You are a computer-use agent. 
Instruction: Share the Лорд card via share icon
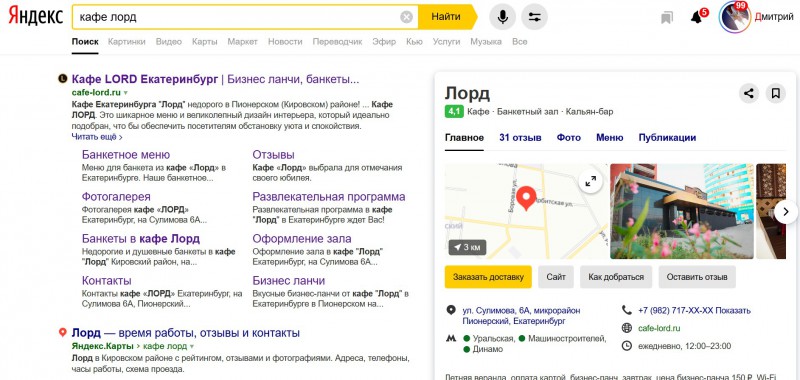(x=748, y=94)
